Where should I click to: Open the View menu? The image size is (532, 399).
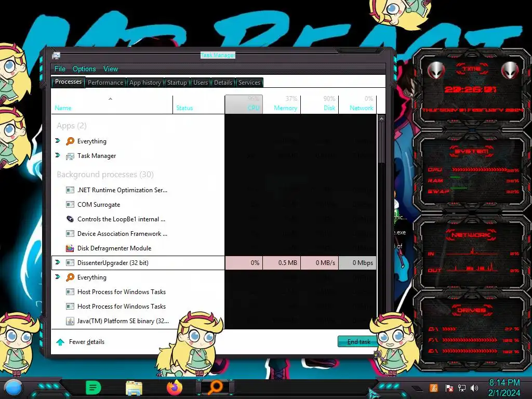[111, 69]
